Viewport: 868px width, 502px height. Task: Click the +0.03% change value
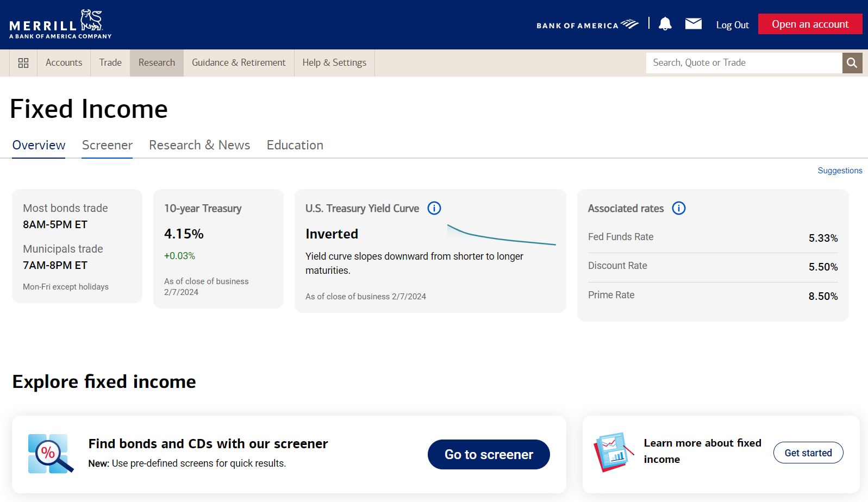[179, 256]
